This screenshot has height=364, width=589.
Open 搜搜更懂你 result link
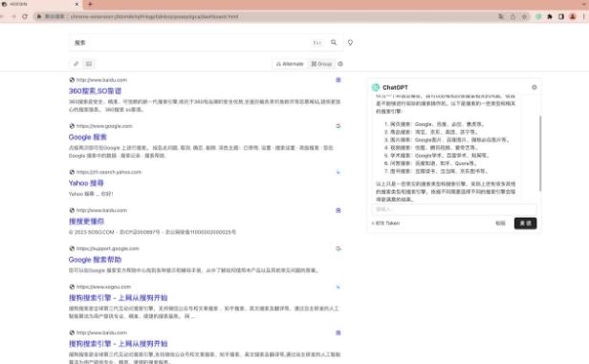click(x=86, y=222)
